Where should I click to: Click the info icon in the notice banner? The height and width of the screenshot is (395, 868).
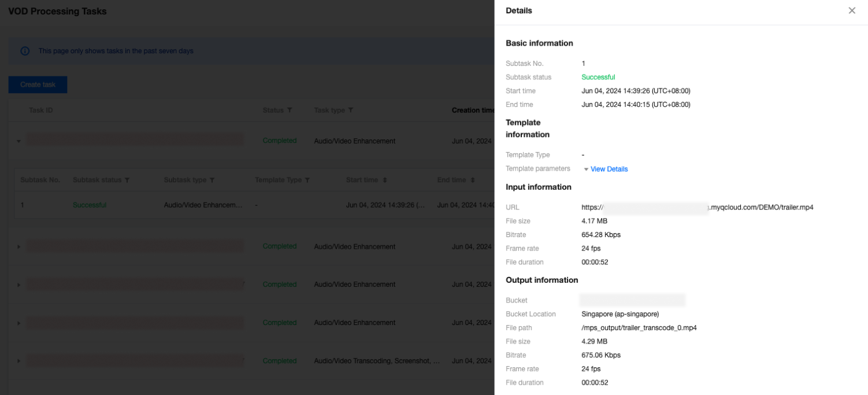click(25, 51)
